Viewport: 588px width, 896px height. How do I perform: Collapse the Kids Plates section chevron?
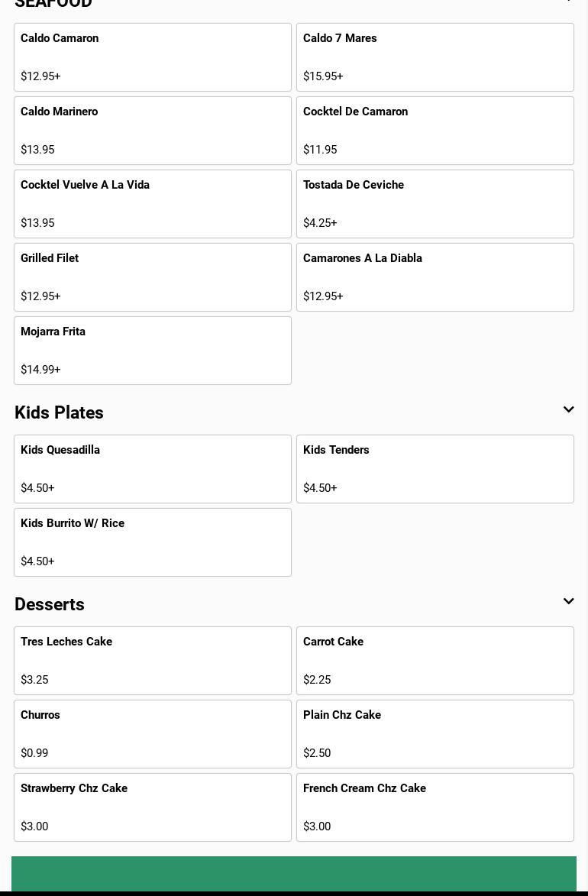pos(568,410)
